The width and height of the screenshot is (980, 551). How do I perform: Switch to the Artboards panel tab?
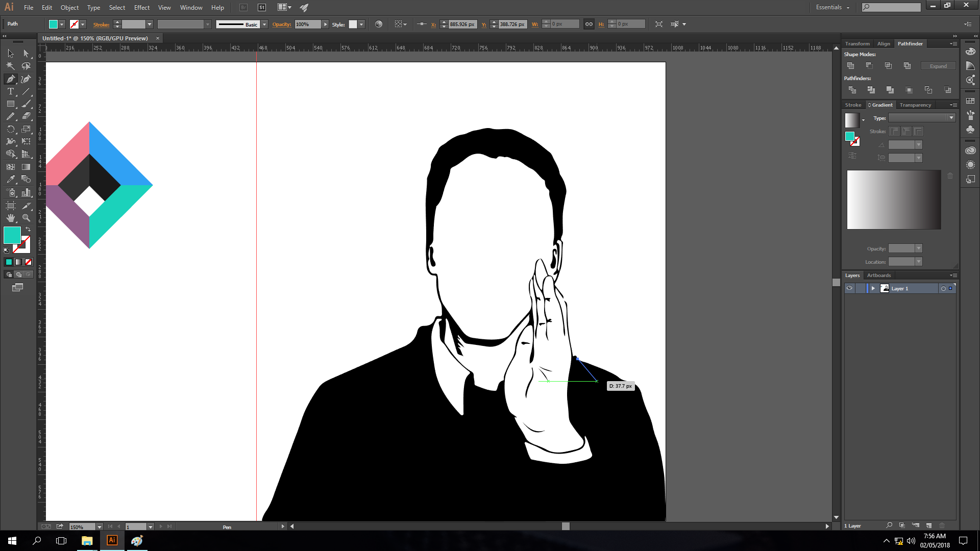click(x=879, y=275)
